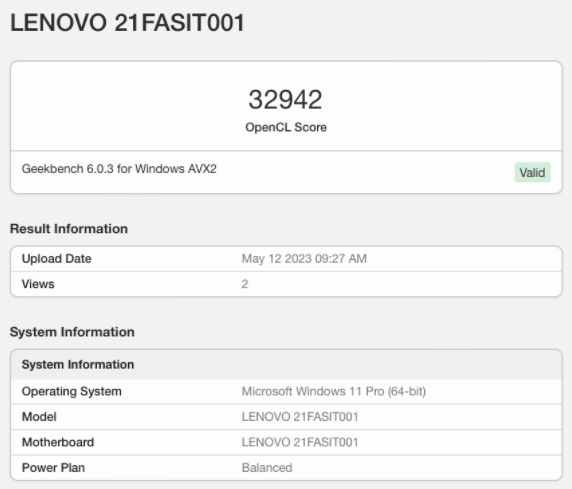This screenshot has width=572, height=489.
Task: Select the May 12 2023 09:27 AM value
Action: pyautogui.click(x=304, y=259)
